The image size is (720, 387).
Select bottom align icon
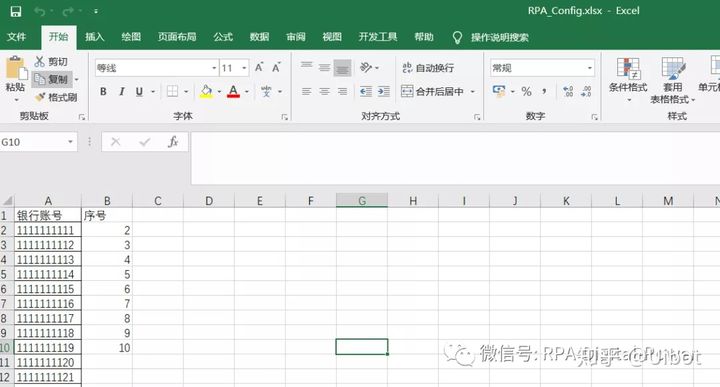[x=343, y=67]
